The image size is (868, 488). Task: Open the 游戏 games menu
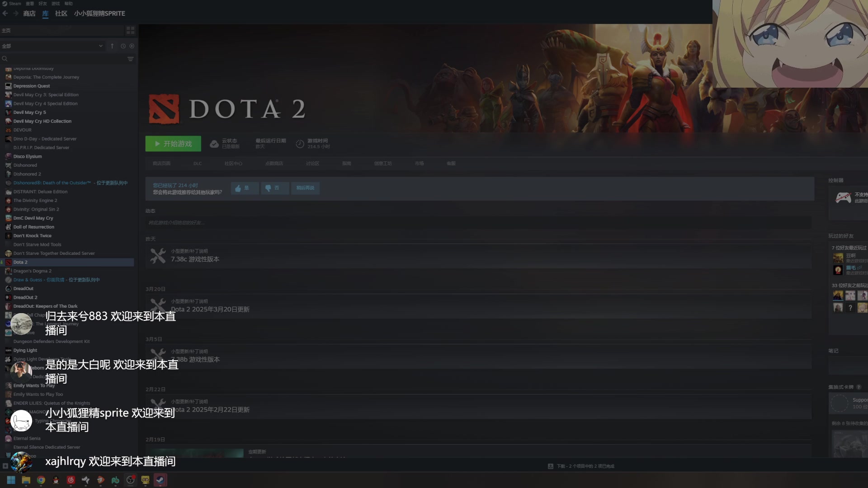(56, 3)
